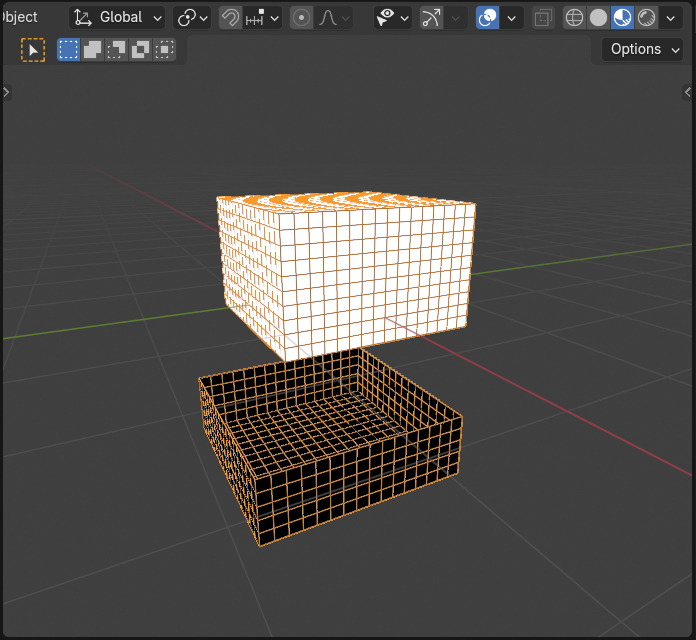The width and height of the screenshot is (696, 640).
Task: Open the viewport shading options dropdown
Action: click(x=671, y=18)
